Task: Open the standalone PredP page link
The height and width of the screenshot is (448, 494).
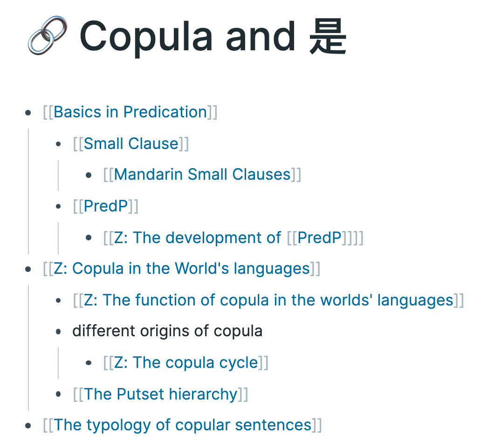Action: [x=105, y=206]
